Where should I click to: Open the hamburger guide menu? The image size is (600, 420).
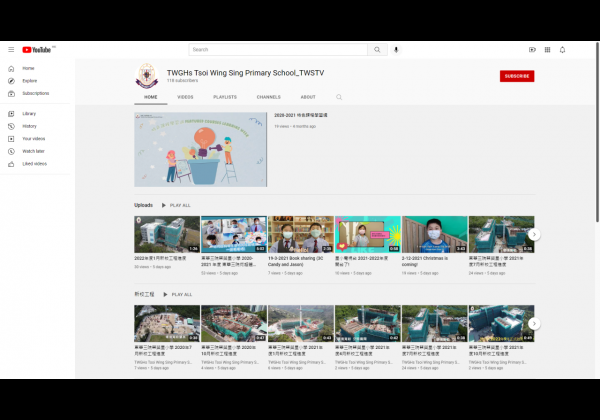tap(11, 50)
